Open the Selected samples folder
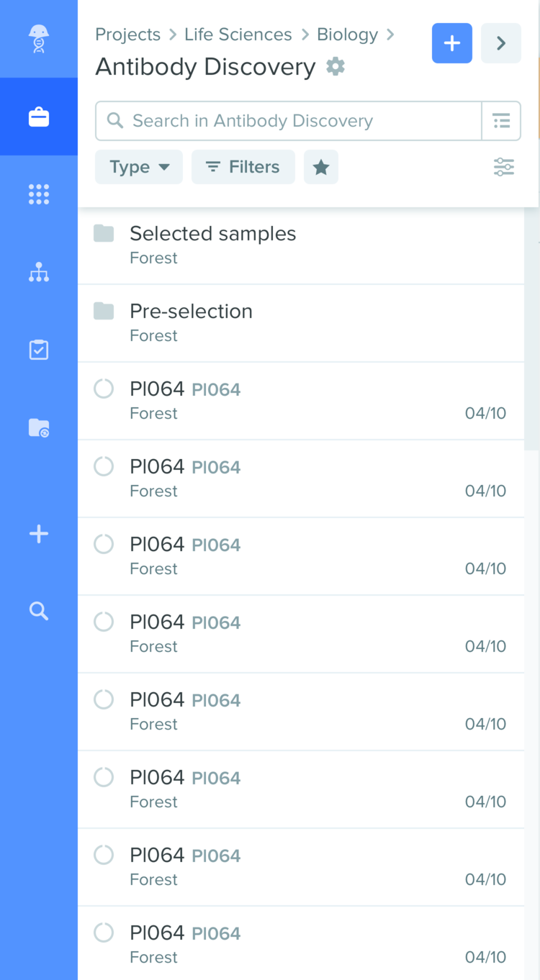The width and height of the screenshot is (540, 980). (x=301, y=245)
